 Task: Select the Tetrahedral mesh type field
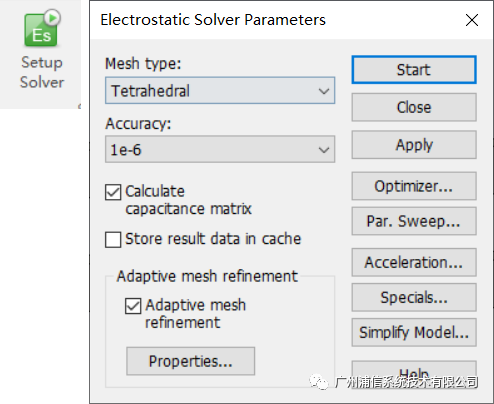pyautogui.click(x=220, y=91)
